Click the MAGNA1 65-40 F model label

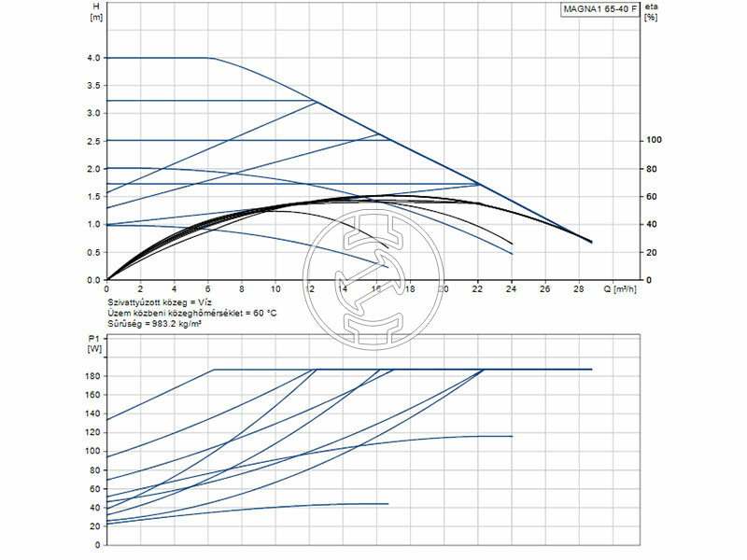(x=601, y=9)
